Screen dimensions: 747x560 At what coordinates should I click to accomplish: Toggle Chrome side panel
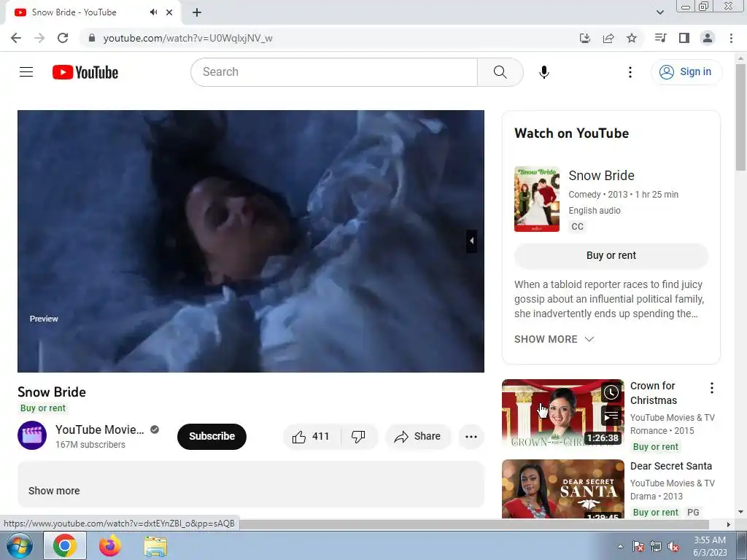point(684,38)
